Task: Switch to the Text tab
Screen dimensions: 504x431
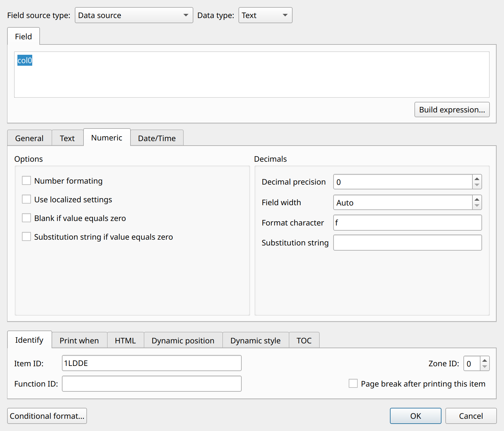Action: [x=67, y=138]
